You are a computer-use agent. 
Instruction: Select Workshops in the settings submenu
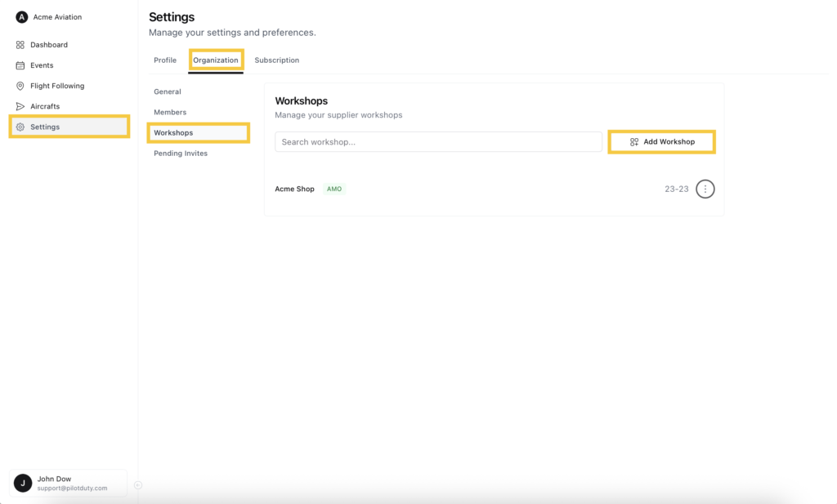point(173,132)
